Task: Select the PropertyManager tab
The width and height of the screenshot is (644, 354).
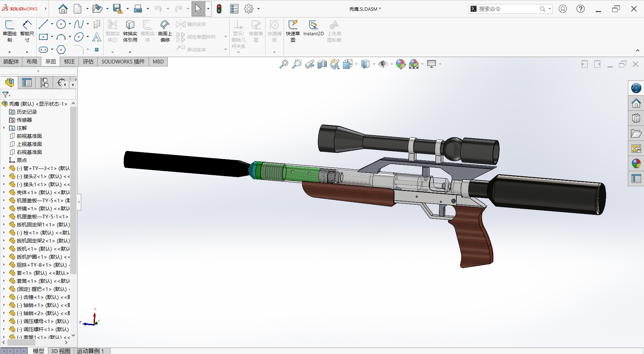Action: [27, 83]
